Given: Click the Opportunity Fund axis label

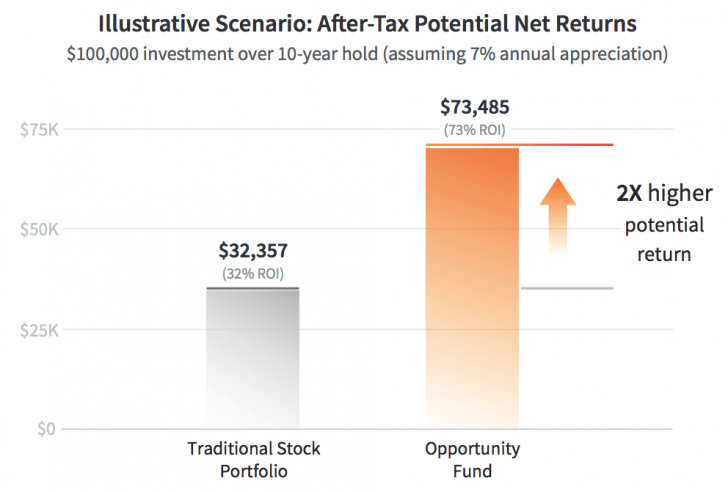Looking at the screenshot, I should (473, 458).
